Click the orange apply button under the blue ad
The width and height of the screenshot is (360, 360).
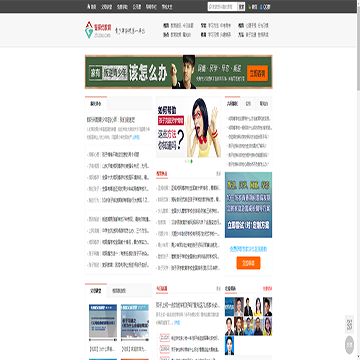(x=248, y=263)
